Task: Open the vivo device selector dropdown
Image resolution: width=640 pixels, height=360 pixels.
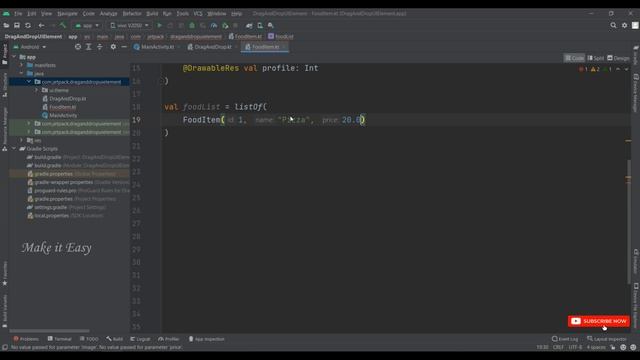Action: pyautogui.click(x=129, y=25)
